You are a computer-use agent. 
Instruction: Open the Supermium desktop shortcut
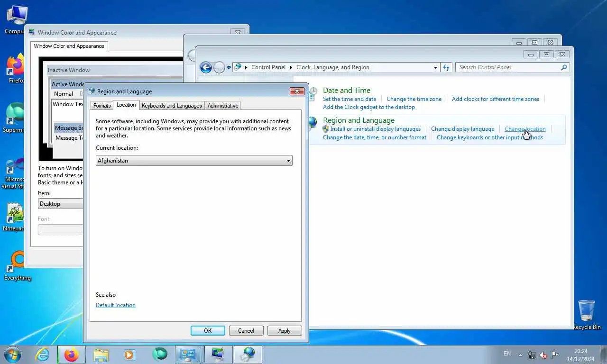point(14,118)
